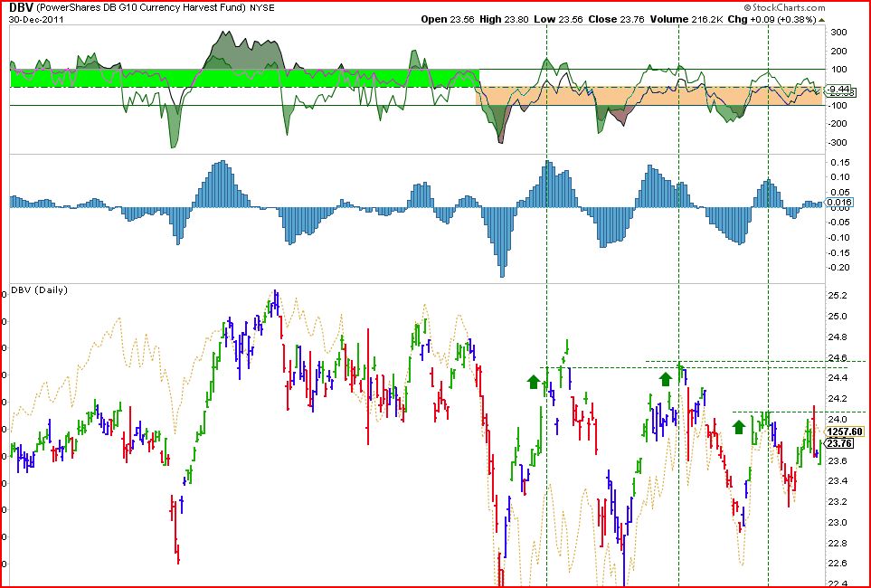Click the 24.6 price axis label
Image resolution: width=871 pixels, height=588 pixels.
click(x=838, y=357)
